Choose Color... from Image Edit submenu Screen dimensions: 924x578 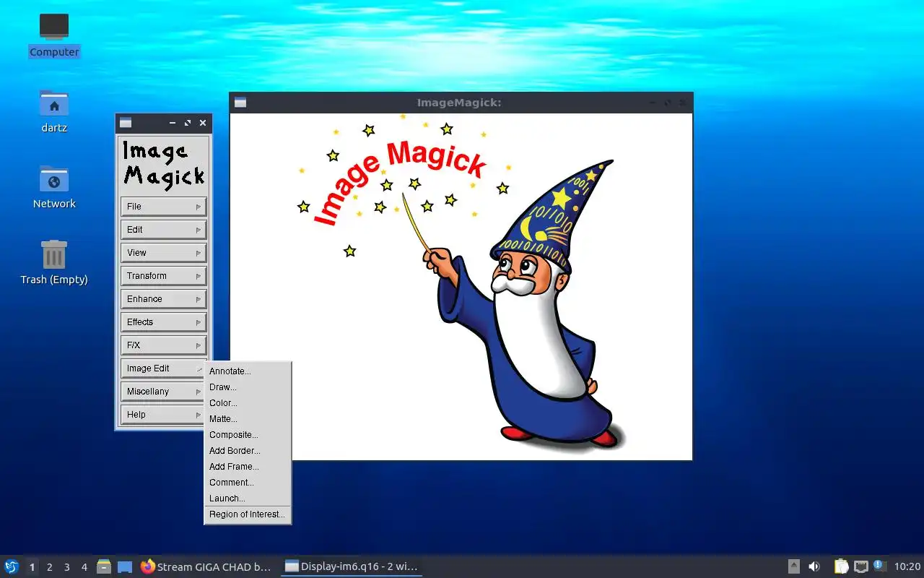point(248,403)
